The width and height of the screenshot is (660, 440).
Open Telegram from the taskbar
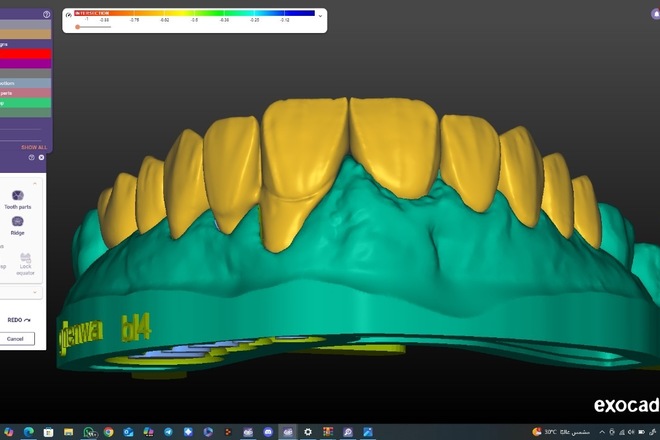[x=168, y=432]
